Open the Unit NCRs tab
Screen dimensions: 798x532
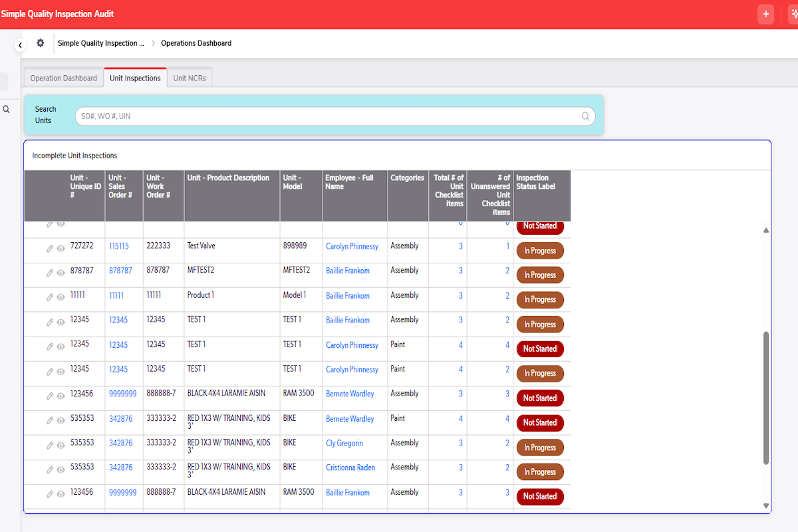(x=190, y=78)
